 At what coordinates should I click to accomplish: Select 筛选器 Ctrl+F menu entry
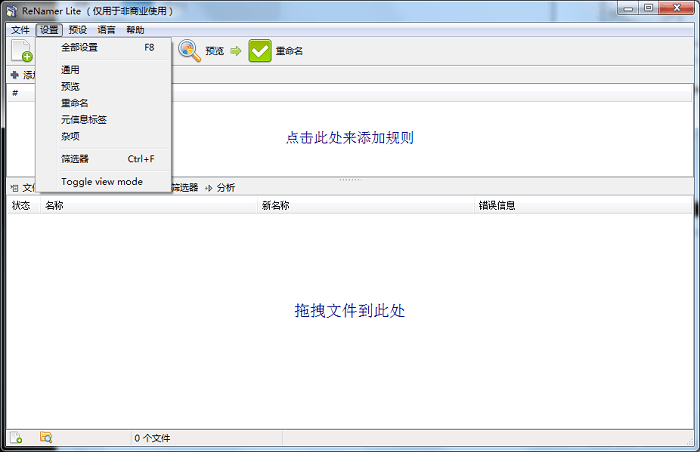coord(104,159)
